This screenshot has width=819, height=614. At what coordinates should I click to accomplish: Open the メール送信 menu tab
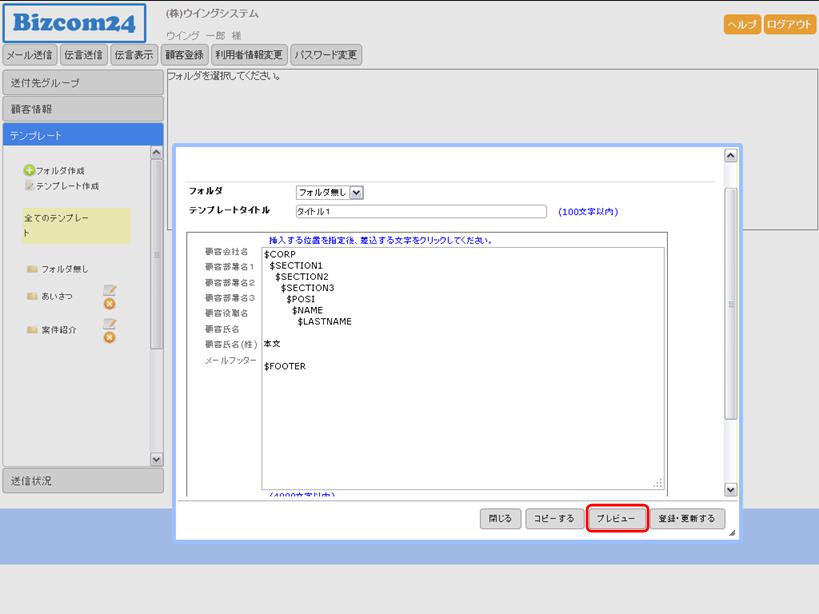click(x=29, y=56)
